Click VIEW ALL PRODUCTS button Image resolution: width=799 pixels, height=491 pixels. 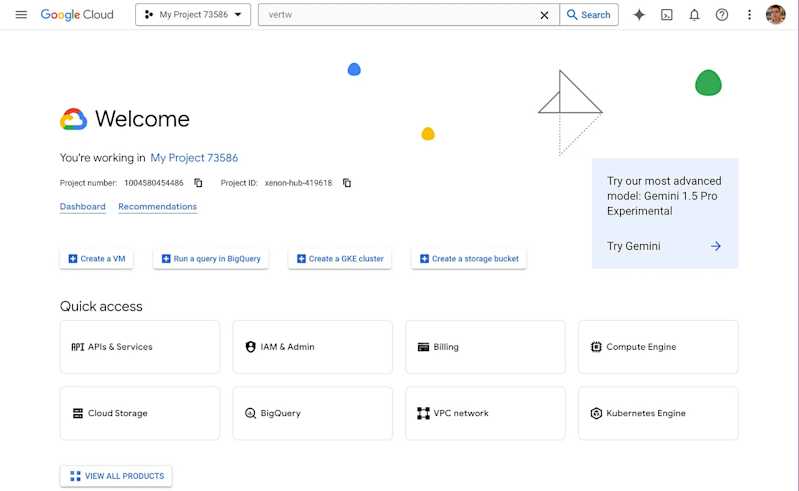click(116, 476)
